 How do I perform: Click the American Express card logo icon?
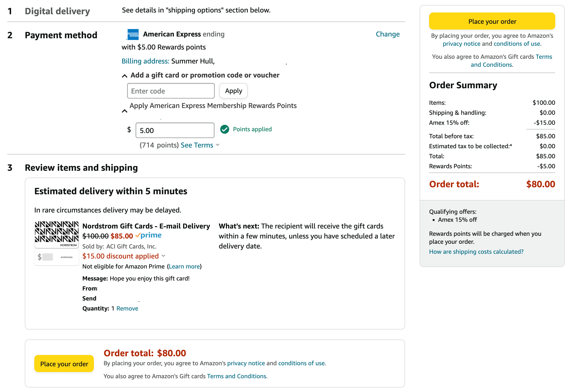pos(133,34)
